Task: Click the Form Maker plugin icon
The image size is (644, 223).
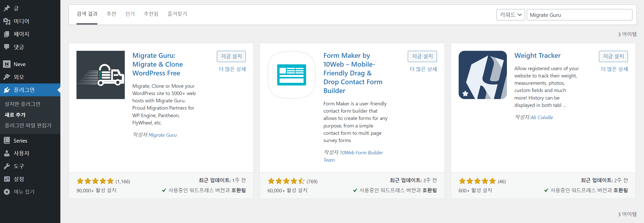Action: (292, 75)
